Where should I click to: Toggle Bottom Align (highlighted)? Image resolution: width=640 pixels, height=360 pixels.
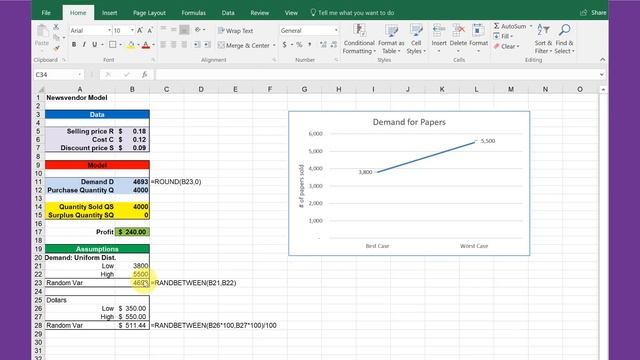pos(184,29)
